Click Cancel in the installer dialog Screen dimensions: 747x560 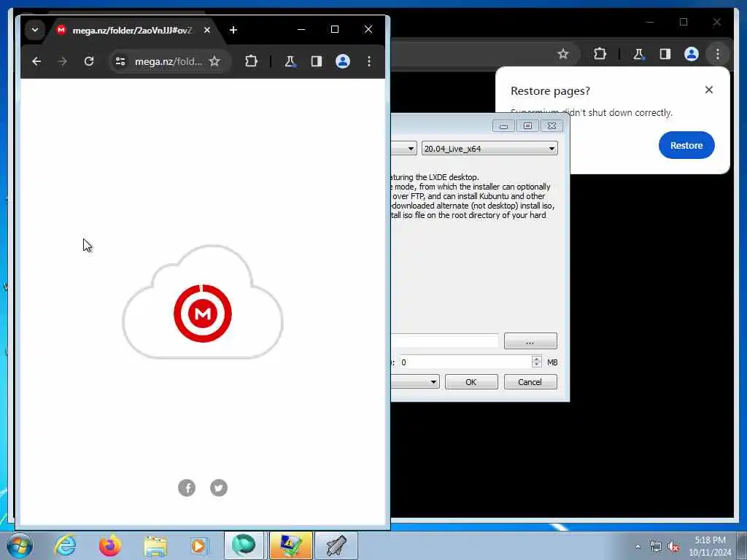tap(530, 382)
